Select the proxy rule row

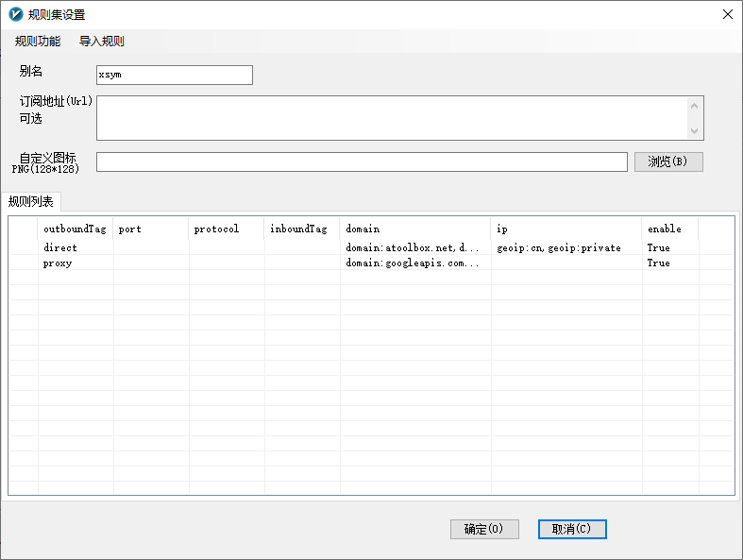pos(372,263)
